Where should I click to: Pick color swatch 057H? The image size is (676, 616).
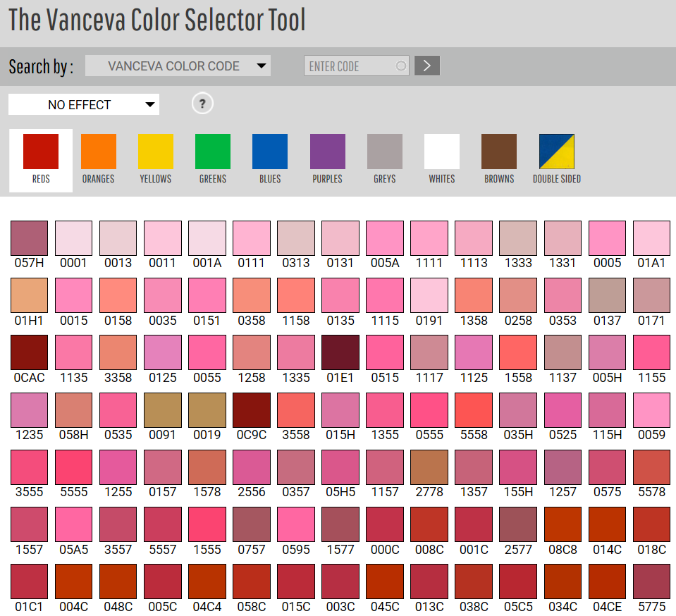click(x=30, y=238)
